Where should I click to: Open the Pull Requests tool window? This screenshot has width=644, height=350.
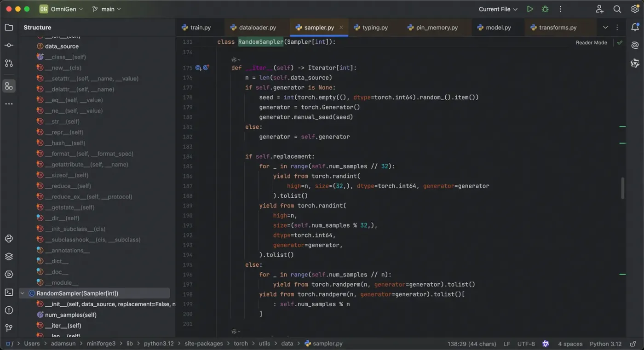(x=9, y=63)
